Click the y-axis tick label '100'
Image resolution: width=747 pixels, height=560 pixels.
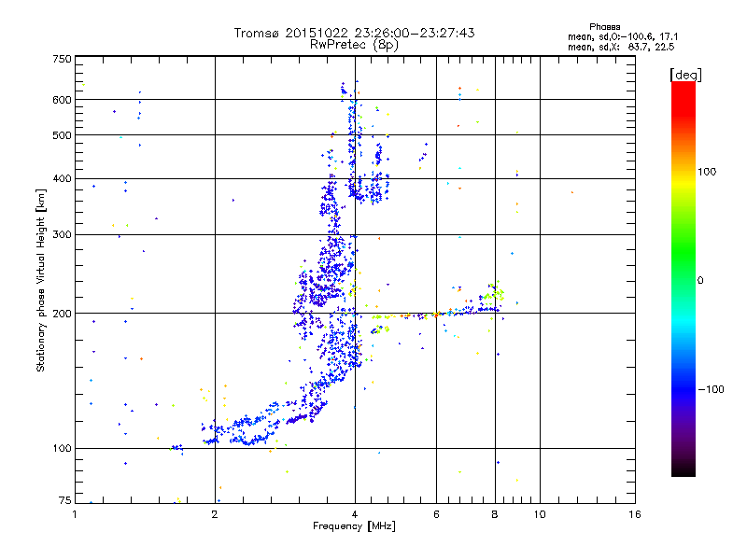(x=62, y=448)
